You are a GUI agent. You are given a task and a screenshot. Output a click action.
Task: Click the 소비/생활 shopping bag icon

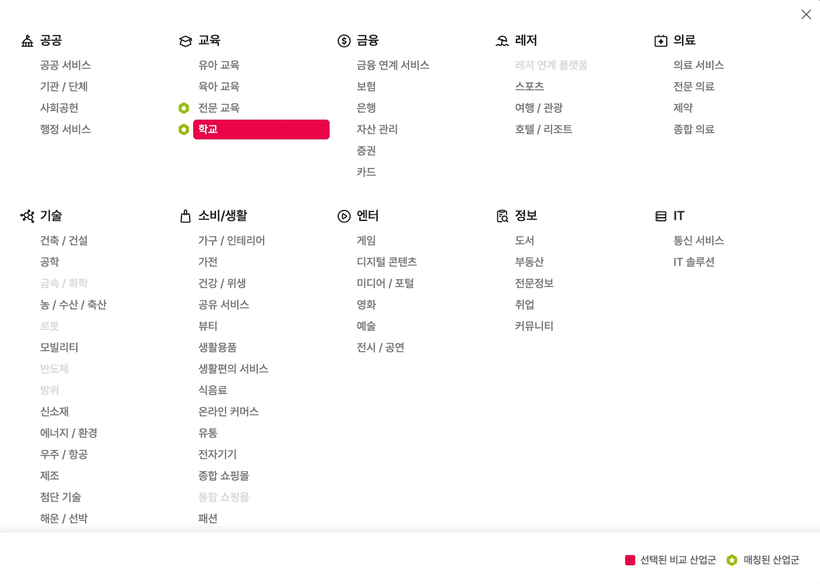185,216
